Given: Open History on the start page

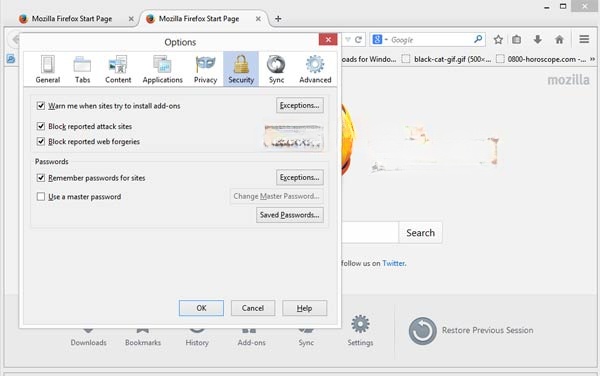Looking at the screenshot, I should [197, 337].
